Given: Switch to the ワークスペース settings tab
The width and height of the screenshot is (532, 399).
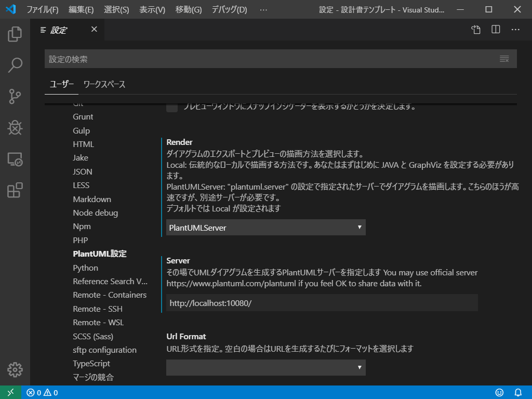Looking at the screenshot, I should point(104,84).
